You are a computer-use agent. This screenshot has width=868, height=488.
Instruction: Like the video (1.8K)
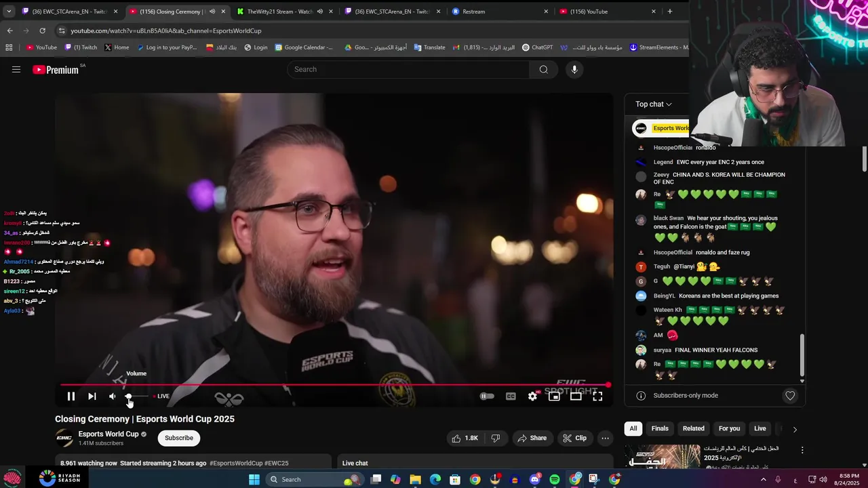click(465, 438)
